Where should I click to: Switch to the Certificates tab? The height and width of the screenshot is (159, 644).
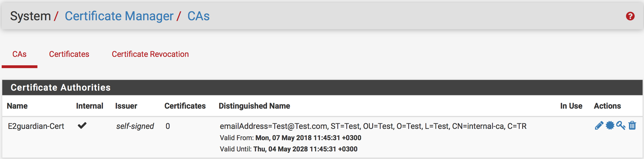tap(69, 54)
